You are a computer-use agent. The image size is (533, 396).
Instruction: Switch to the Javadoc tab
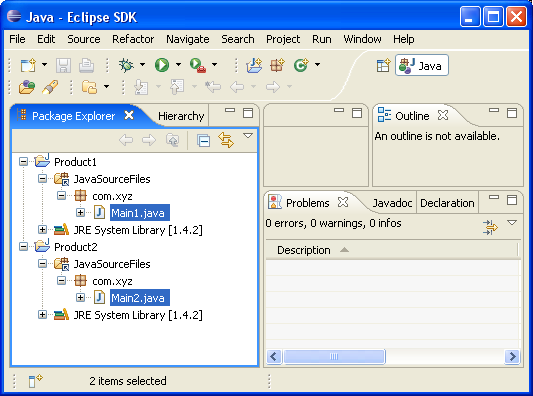pyautogui.click(x=392, y=203)
